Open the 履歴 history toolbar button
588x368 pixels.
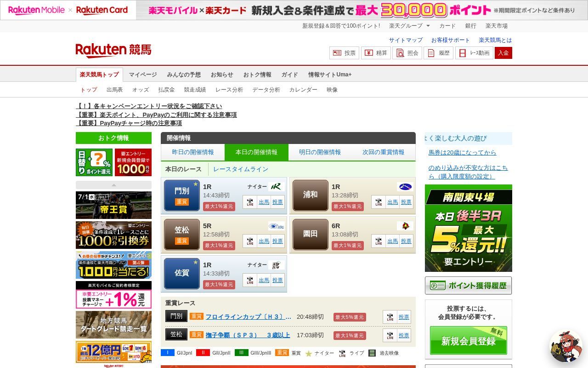coord(438,53)
